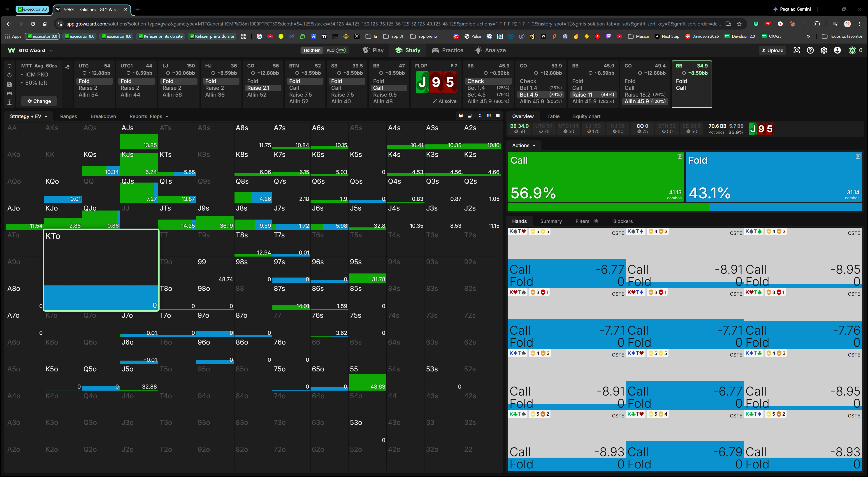The width and height of the screenshot is (868, 477).
Task: Click the AI solve link under flop
Action: tap(444, 101)
